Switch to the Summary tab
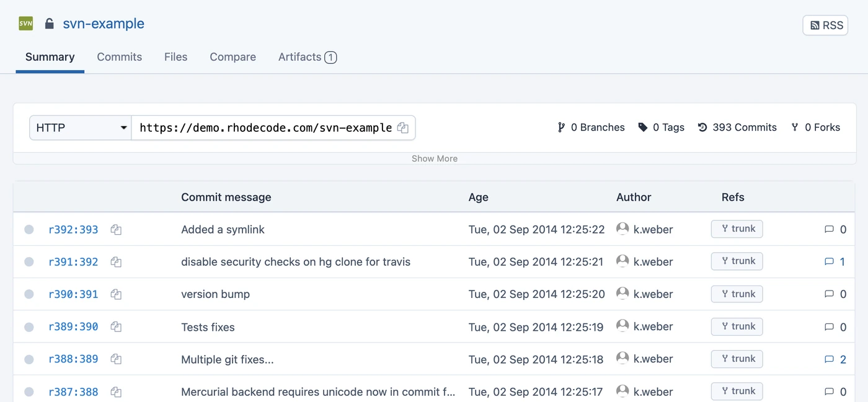 pyautogui.click(x=50, y=57)
